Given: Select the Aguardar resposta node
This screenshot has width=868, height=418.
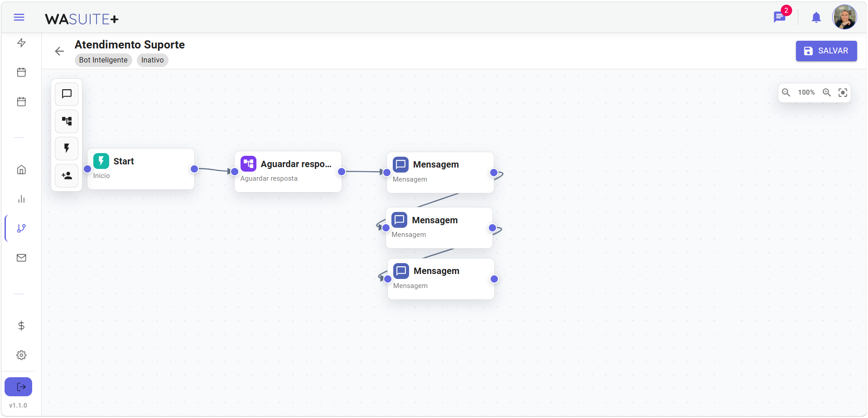Looking at the screenshot, I should click(x=288, y=172).
